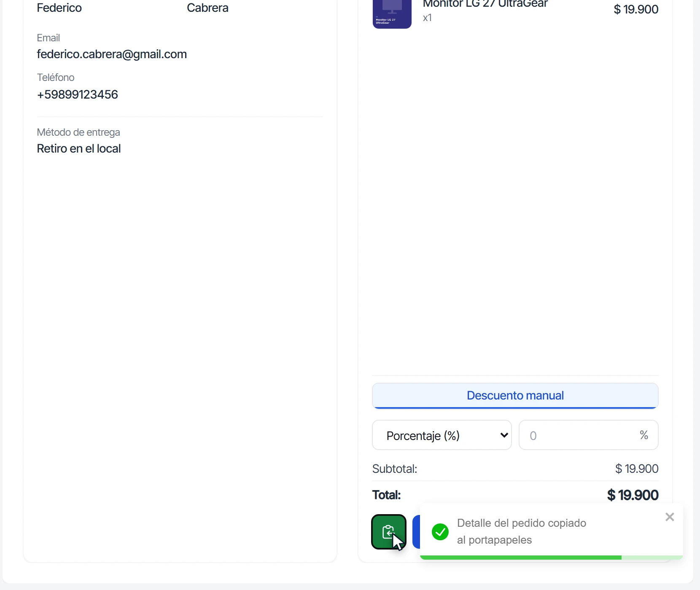Click the x1 quantity label
The width and height of the screenshot is (700, 590).
(x=427, y=18)
